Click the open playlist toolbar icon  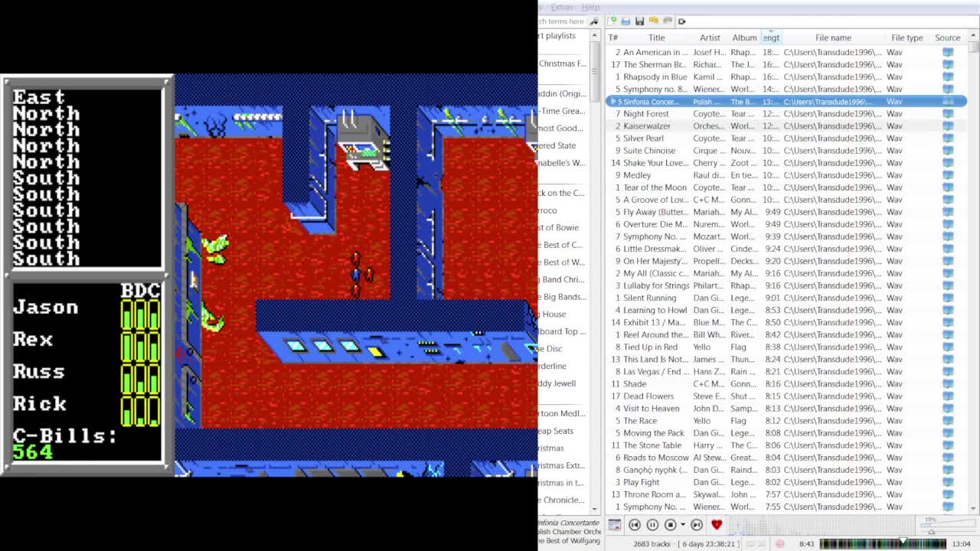[625, 21]
